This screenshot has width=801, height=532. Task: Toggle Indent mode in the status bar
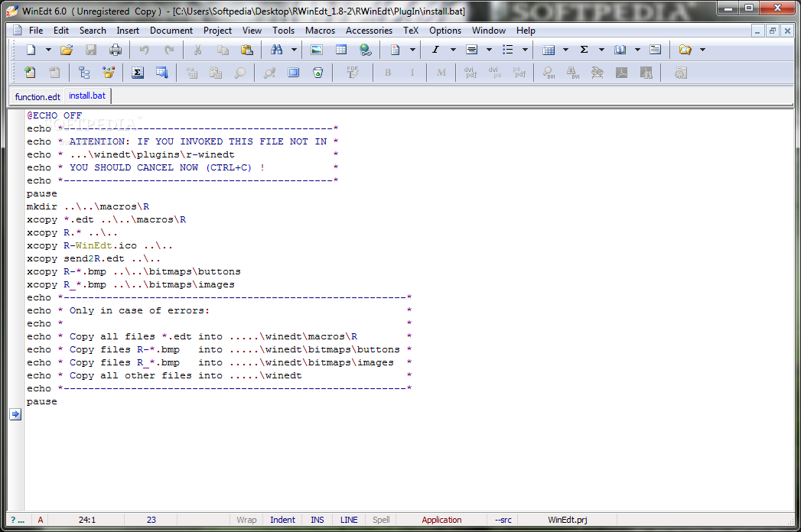[x=282, y=520]
